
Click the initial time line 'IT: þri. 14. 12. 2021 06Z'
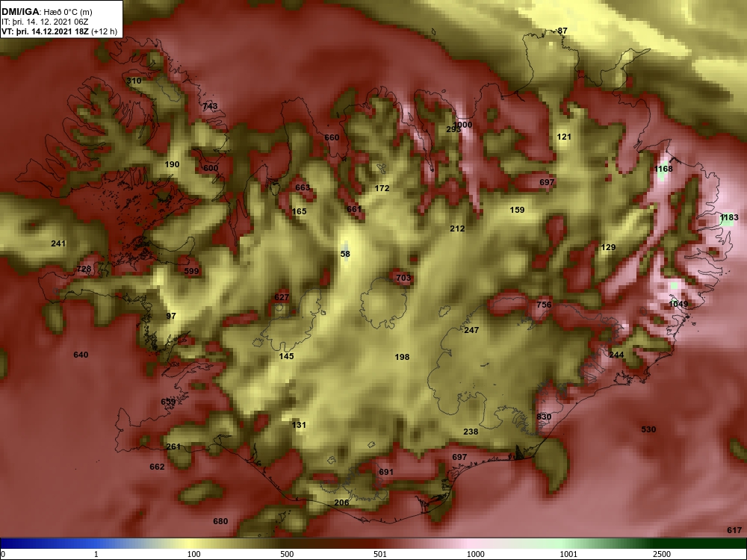click(45, 22)
